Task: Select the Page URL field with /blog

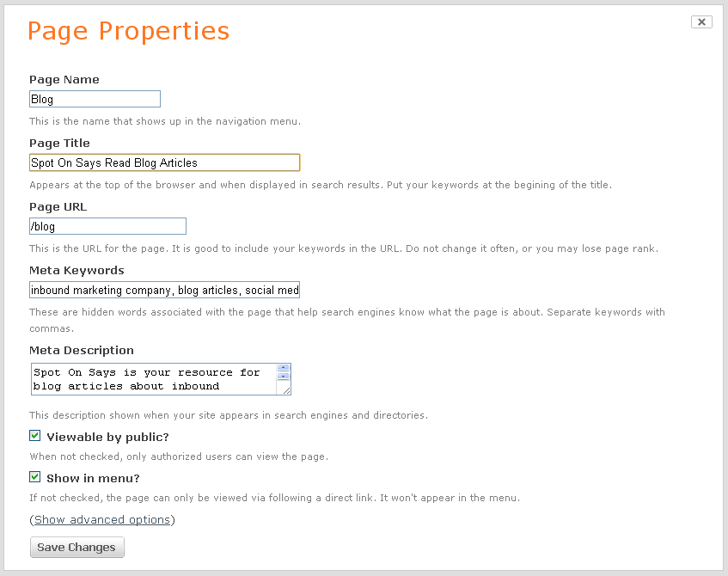Action: coord(107,226)
